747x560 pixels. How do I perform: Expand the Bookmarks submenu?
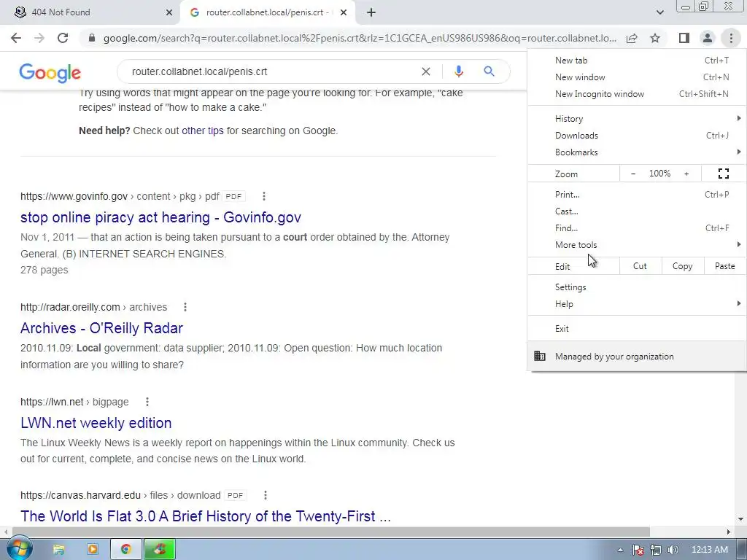tap(637, 152)
